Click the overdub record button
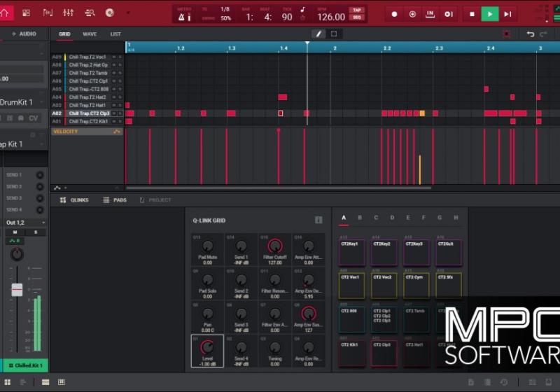The height and width of the screenshot is (392, 560). pyautogui.click(x=412, y=14)
